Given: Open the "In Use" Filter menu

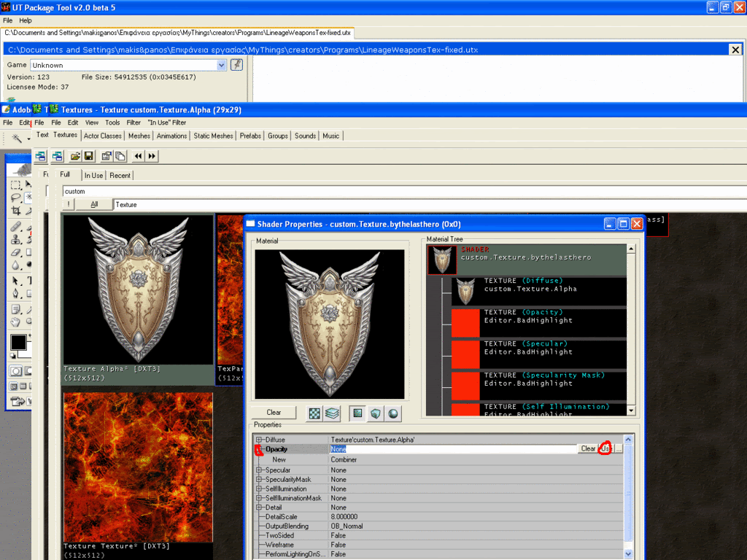Looking at the screenshot, I should point(167,122).
